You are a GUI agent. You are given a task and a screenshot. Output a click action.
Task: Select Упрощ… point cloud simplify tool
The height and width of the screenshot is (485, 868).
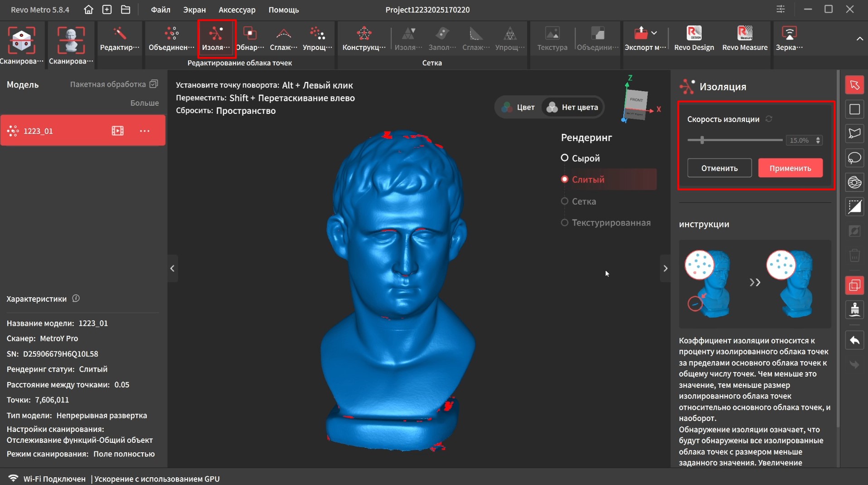317,39
